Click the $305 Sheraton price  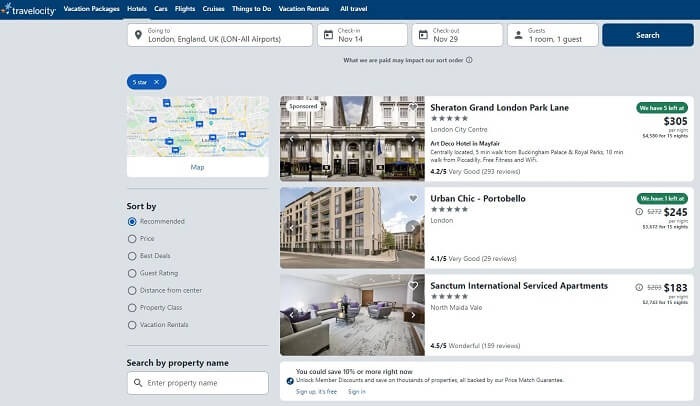675,121
